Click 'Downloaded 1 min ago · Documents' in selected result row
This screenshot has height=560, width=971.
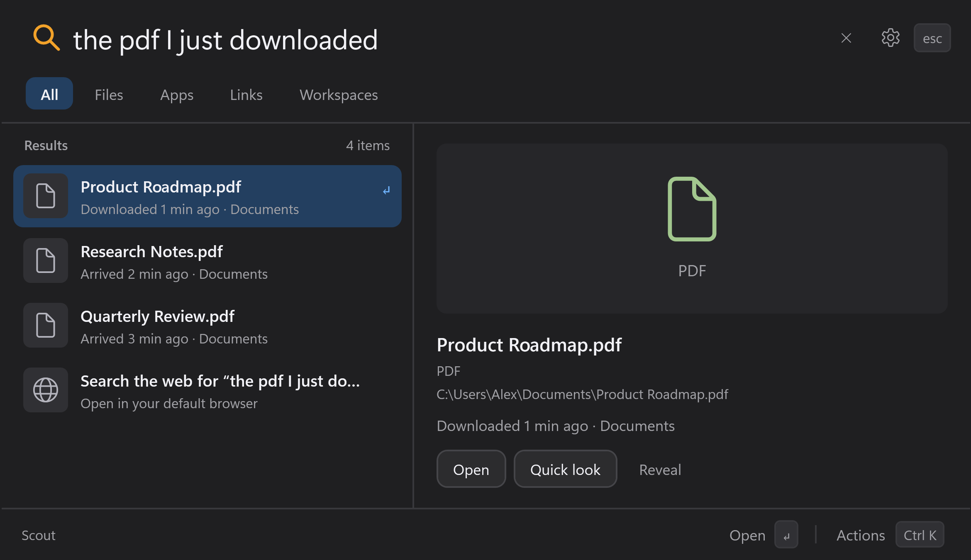tap(190, 209)
